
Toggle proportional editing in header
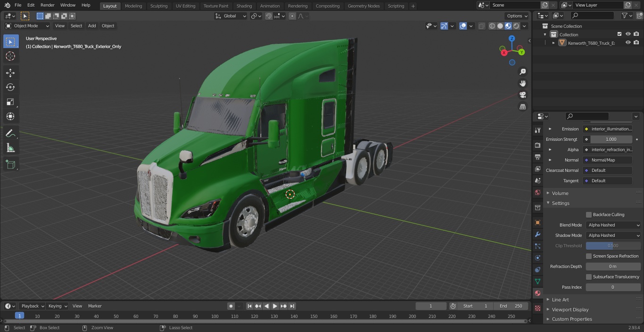[292, 16]
